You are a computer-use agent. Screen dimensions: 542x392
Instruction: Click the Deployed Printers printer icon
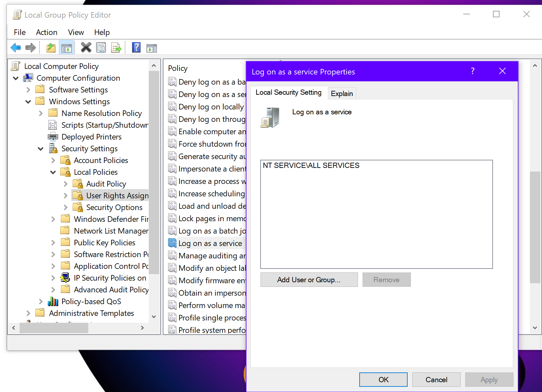53,137
